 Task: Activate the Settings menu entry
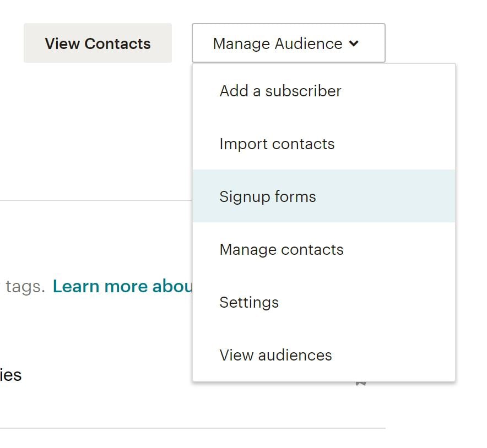(249, 302)
